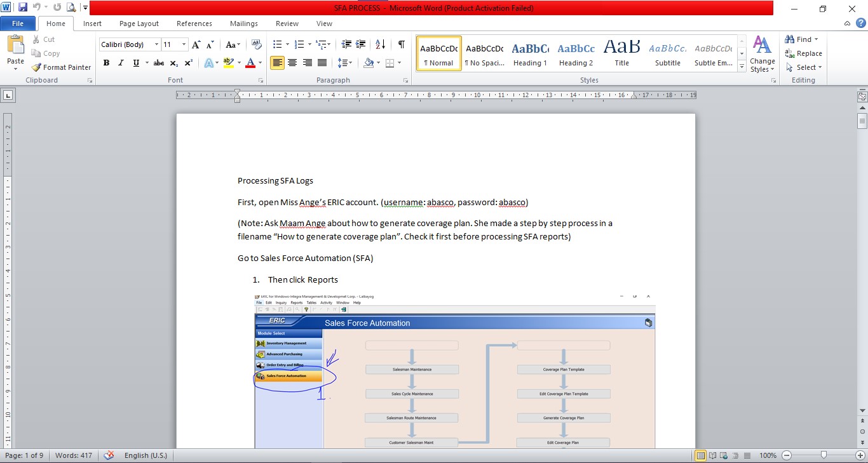Viewport: 868px width, 463px height.
Task: Switch to Full Screen Reading view
Action: click(x=713, y=455)
